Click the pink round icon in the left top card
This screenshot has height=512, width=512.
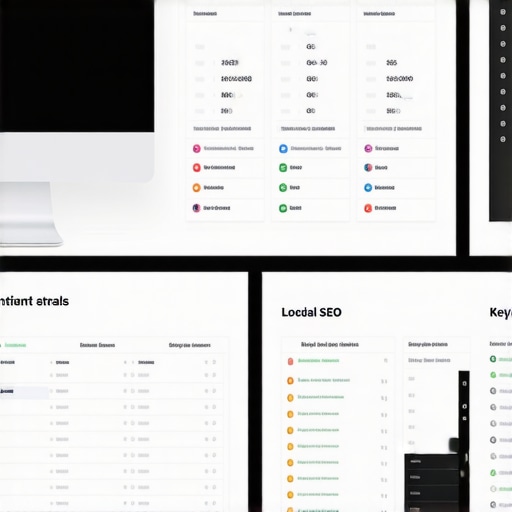click(197, 148)
